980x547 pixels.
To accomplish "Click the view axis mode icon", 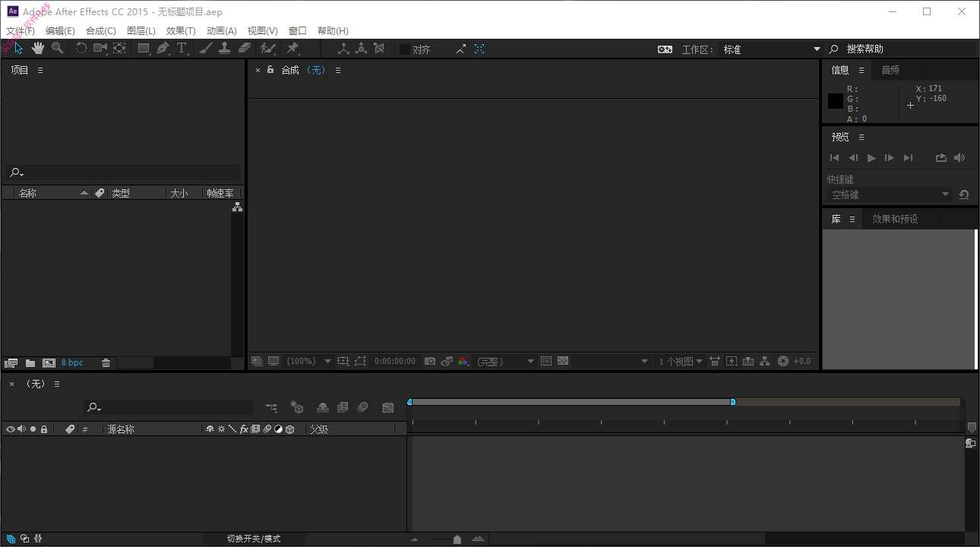I will click(x=379, y=49).
